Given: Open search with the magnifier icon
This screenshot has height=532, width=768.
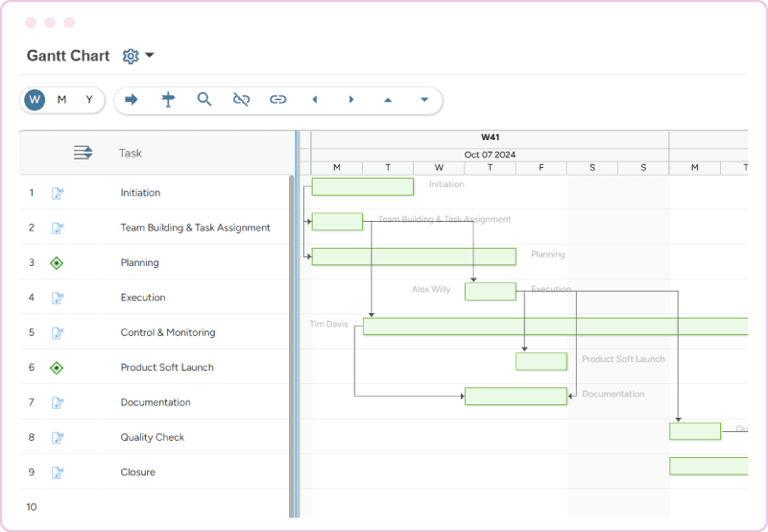Looking at the screenshot, I should click(204, 100).
